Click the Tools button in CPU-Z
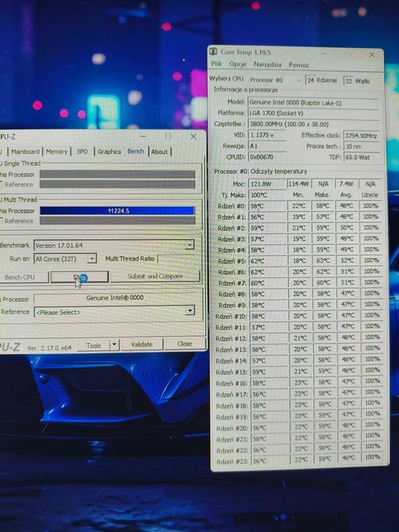Image resolution: width=399 pixels, height=532 pixels. click(x=93, y=345)
